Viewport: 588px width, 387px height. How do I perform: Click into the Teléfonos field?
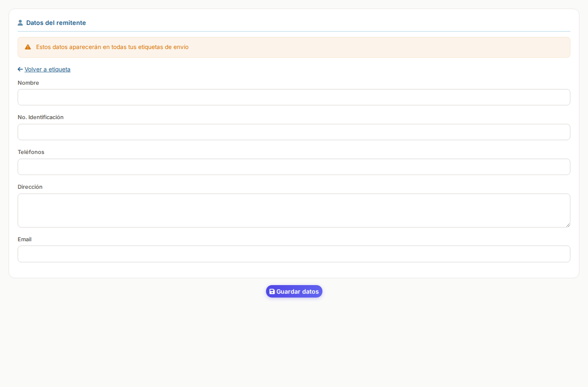click(294, 167)
